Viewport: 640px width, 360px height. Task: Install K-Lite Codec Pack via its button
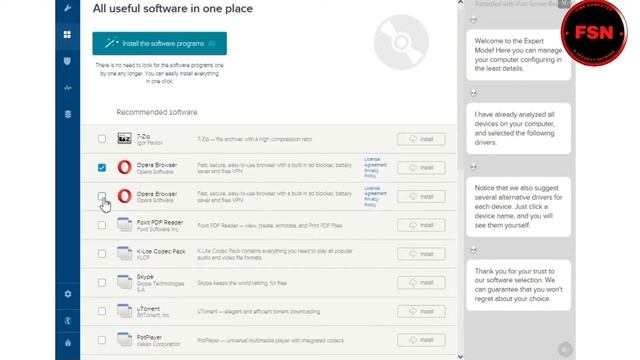click(421, 254)
